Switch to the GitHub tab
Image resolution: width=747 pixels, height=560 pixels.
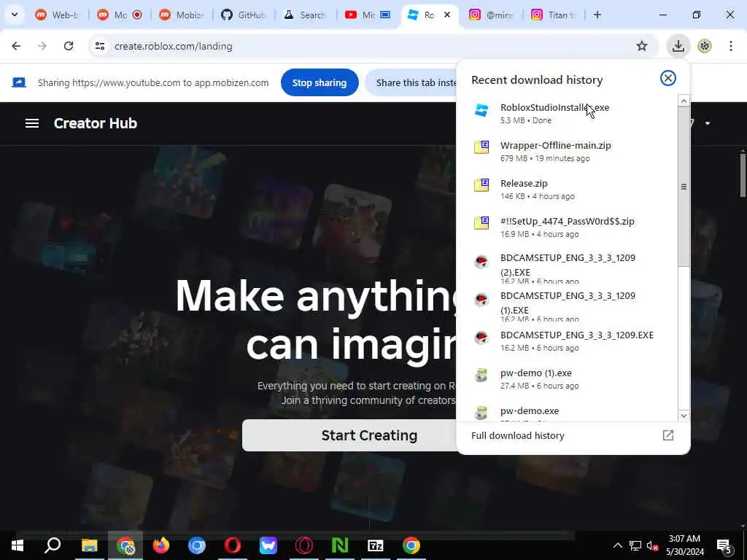(x=244, y=15)
